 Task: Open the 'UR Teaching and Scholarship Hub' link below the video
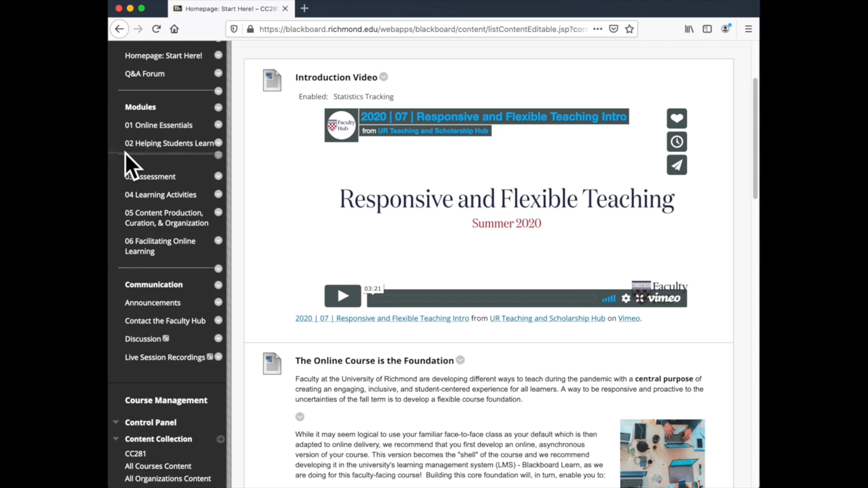tap(547, 318)
